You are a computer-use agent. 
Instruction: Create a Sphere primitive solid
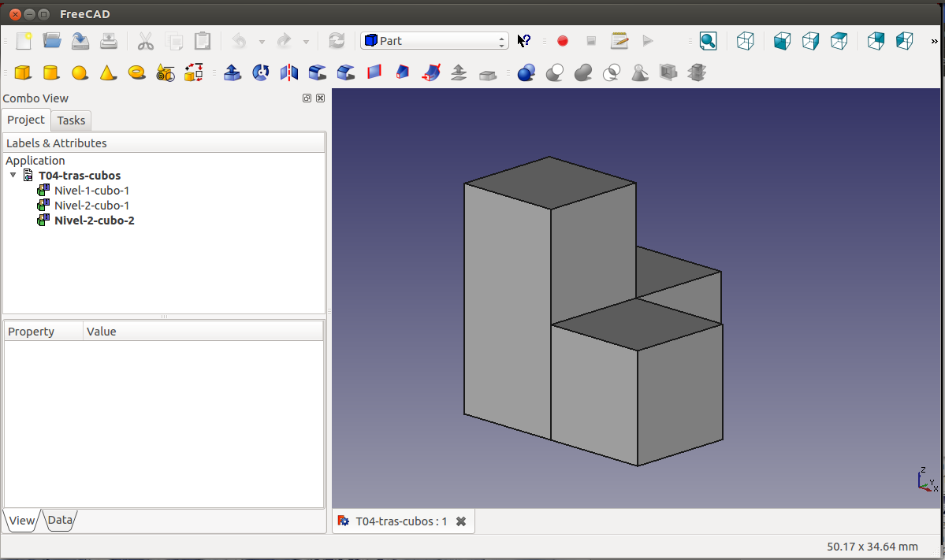click(79, 73)
